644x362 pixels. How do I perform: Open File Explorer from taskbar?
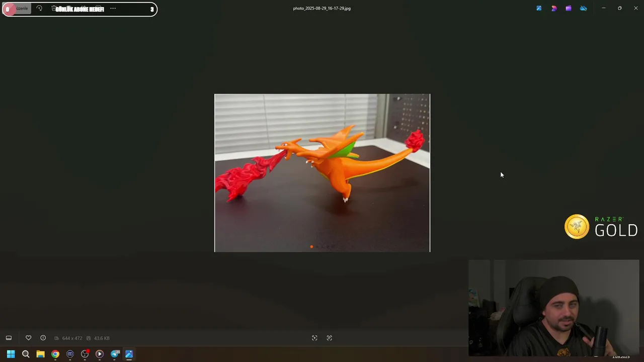point(40,354)
